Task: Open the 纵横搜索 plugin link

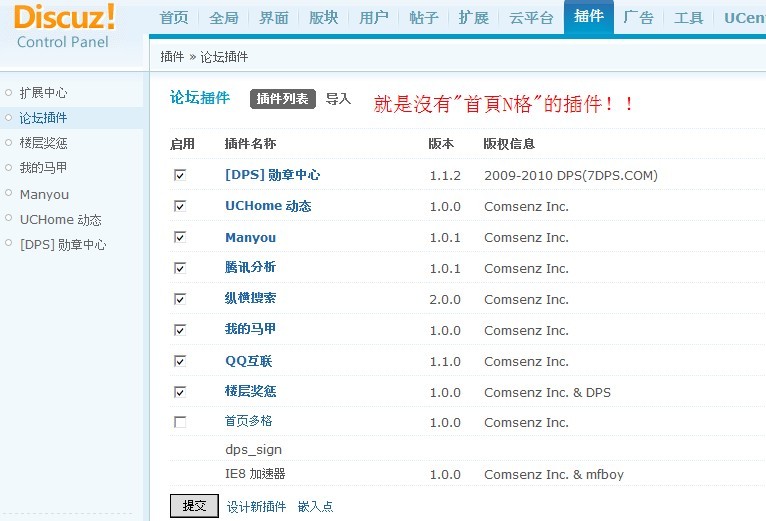Action: point(250,298)
